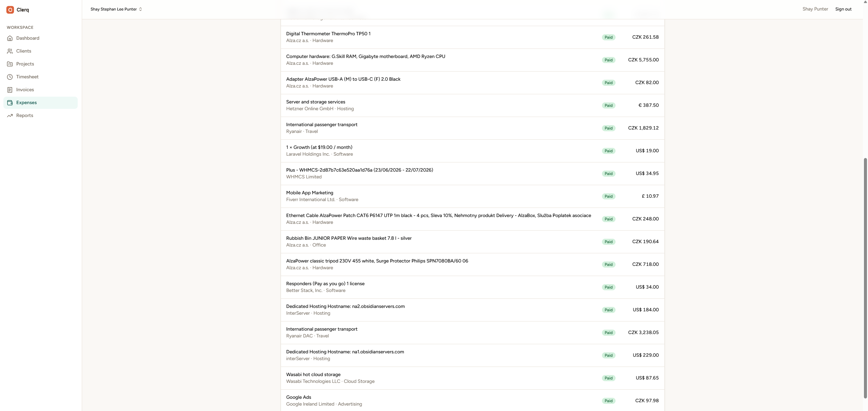868x411 pixels.
Task: Click the US$ 19.00 amount
Action: [x=647, y=151]
